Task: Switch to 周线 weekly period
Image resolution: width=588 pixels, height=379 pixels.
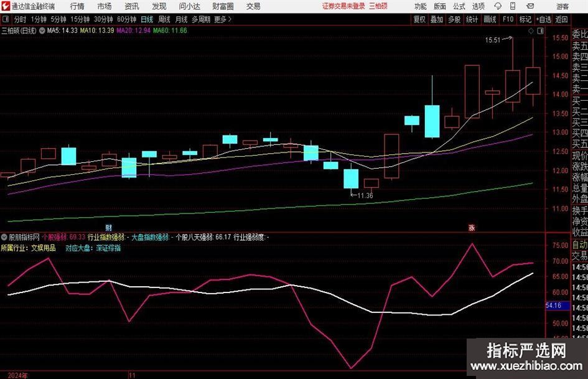Action: pyautogui.click(x=164, y=19)
